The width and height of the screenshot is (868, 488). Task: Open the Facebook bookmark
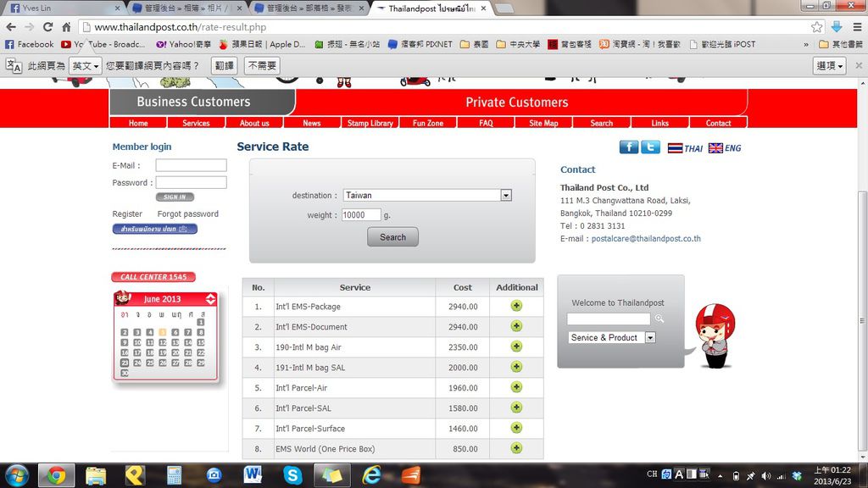click(x=30, y=44)
